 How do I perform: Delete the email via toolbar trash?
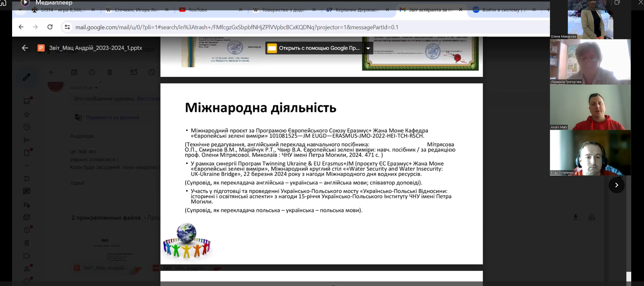[110, 72]
